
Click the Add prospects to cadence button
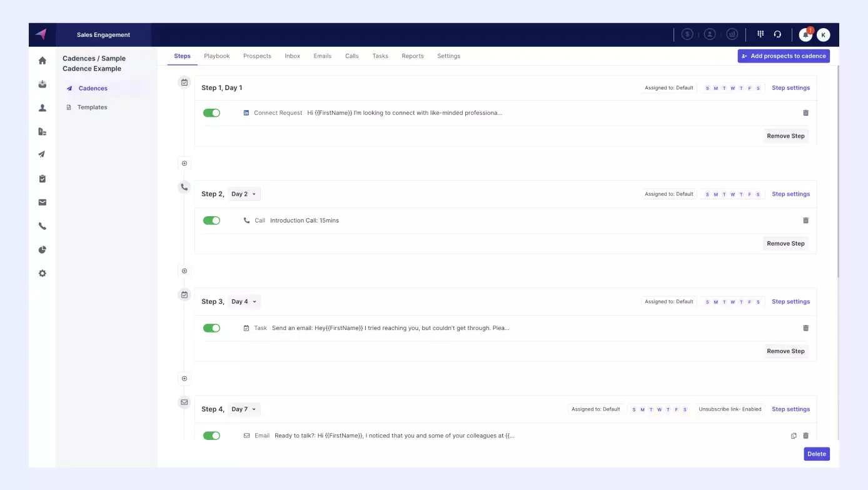click(x=784, y=56)
